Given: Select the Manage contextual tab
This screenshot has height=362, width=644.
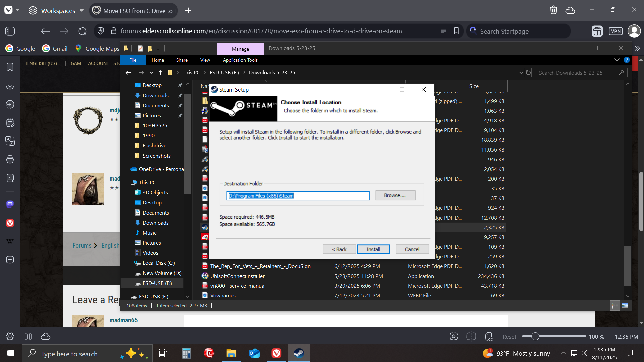Looking at the screenshot, I should (240, 49).
